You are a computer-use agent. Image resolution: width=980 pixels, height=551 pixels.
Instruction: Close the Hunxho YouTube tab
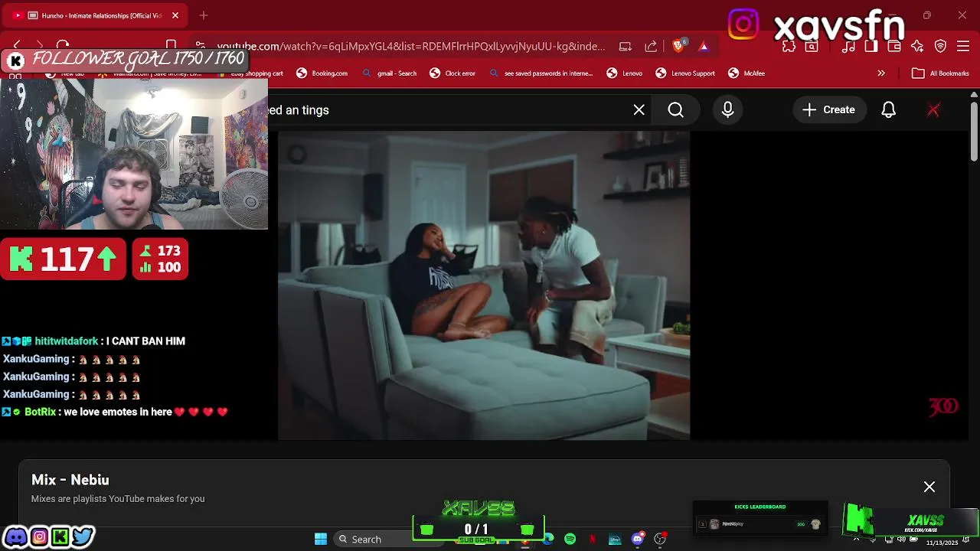pyautogui.click(x=175, y=15)
